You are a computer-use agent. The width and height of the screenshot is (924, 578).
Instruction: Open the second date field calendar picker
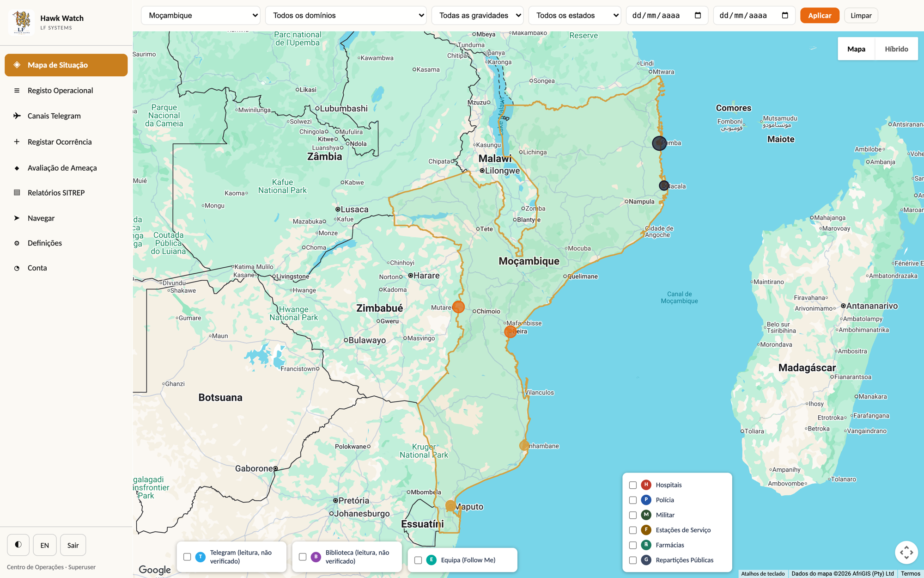(x=785, y=15)
